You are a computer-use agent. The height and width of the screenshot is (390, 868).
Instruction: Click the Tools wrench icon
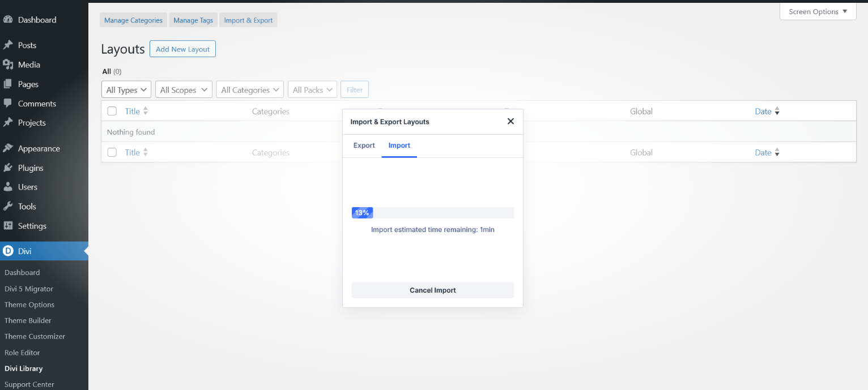point(8,206)
